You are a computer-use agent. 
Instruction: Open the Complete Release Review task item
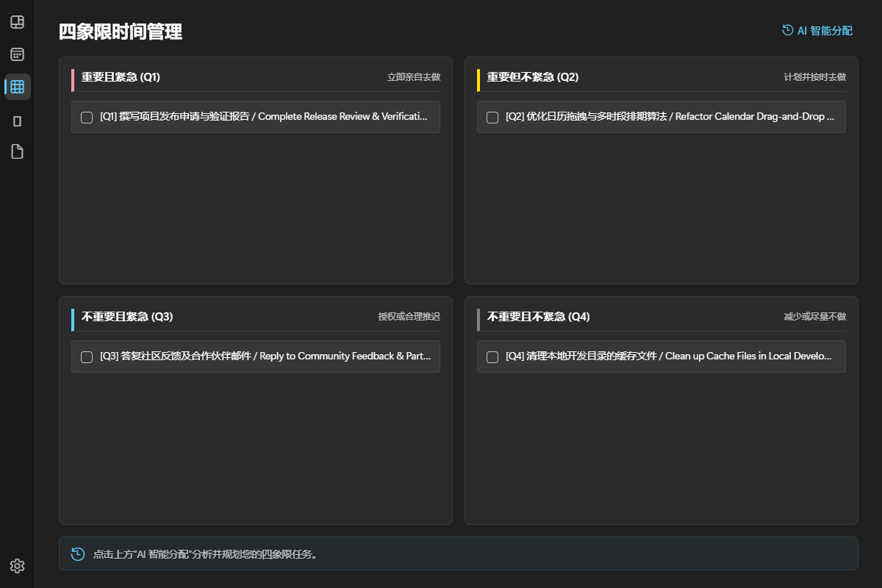click(x=256, y=117)
